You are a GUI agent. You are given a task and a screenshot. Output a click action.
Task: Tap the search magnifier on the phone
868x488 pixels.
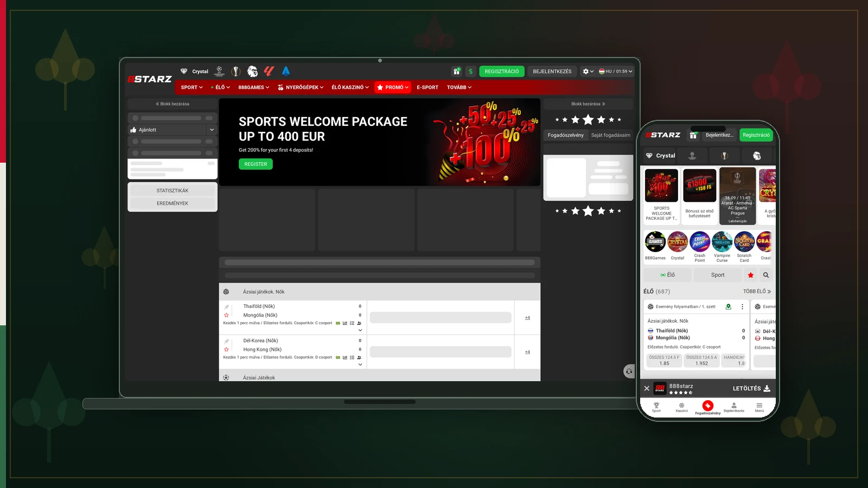tap(766, 275)
